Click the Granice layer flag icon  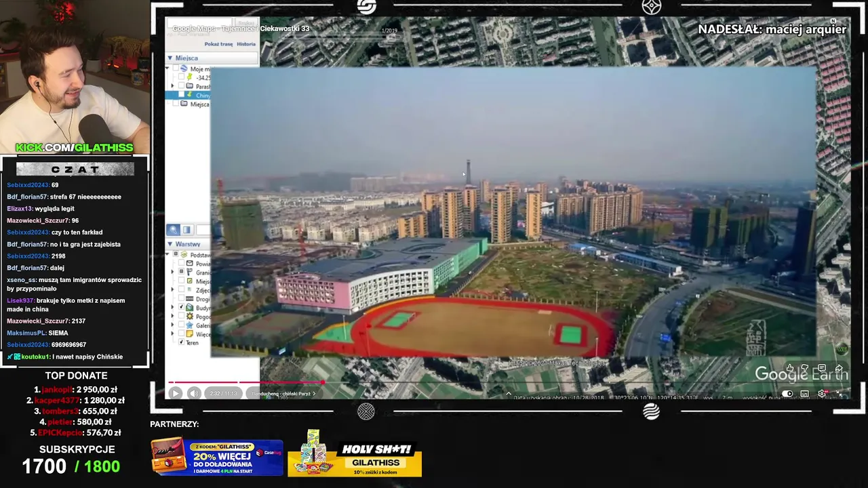(190, 272)
